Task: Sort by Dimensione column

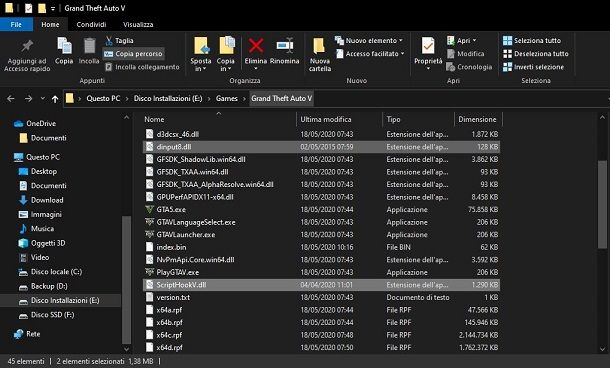Action: click(x=477, y=119)
